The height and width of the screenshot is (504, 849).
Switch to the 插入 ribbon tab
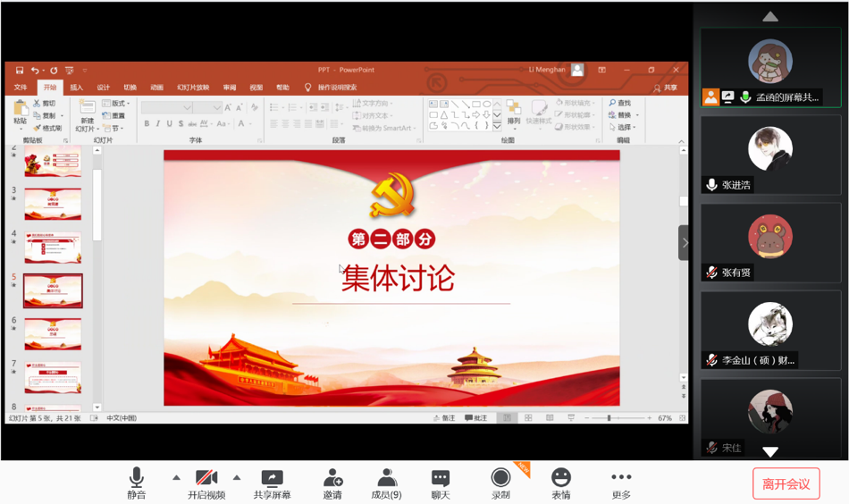click(x=77, y=88)
